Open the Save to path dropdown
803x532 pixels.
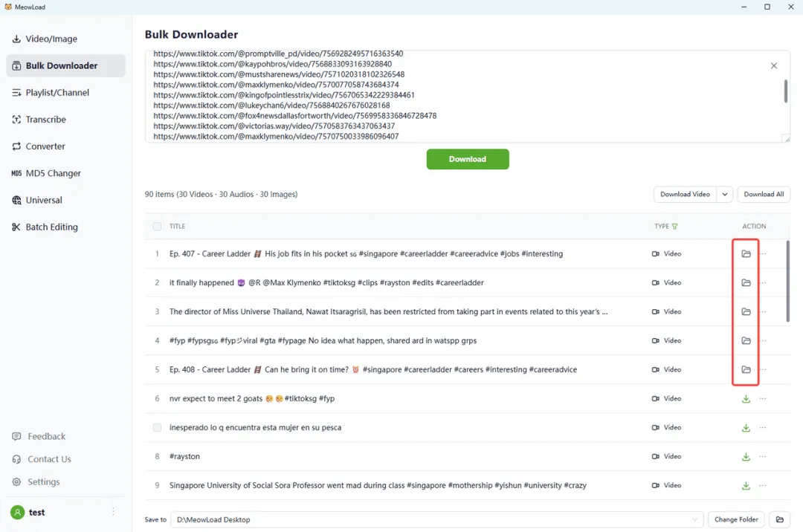point(694,519)
